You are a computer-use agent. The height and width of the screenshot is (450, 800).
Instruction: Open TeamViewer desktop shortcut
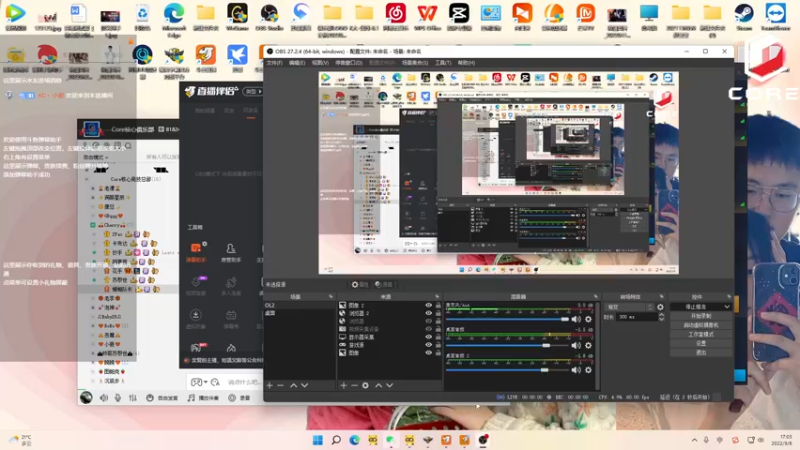(776, 17)
